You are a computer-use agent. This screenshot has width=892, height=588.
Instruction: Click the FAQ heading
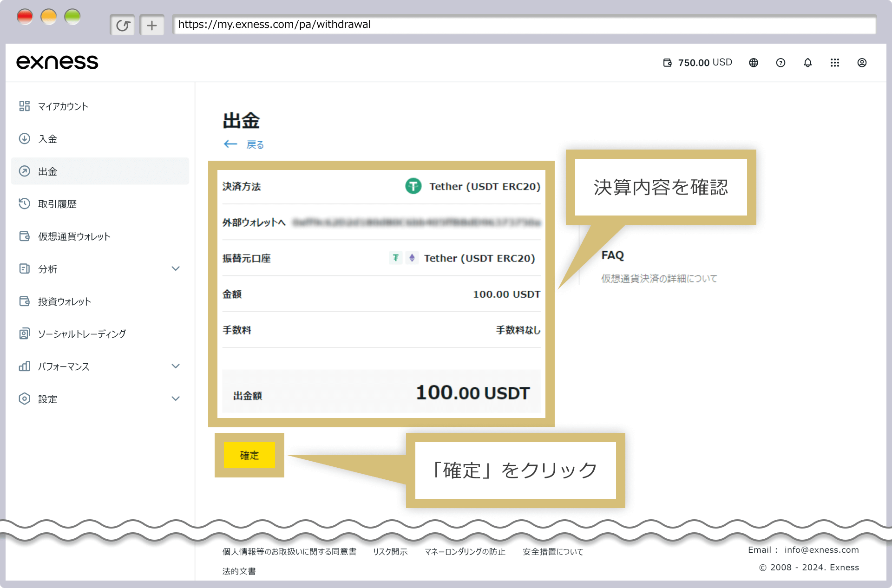tap(613, 255)
